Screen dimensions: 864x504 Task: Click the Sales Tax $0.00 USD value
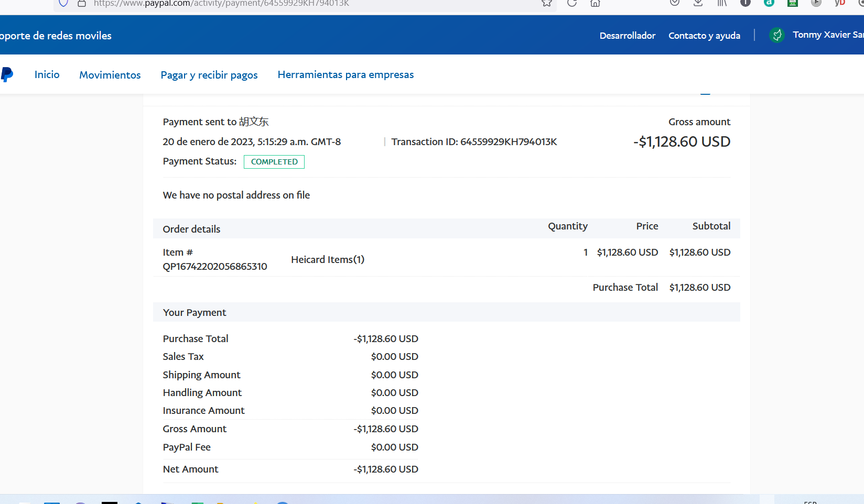tap(394, 356)
